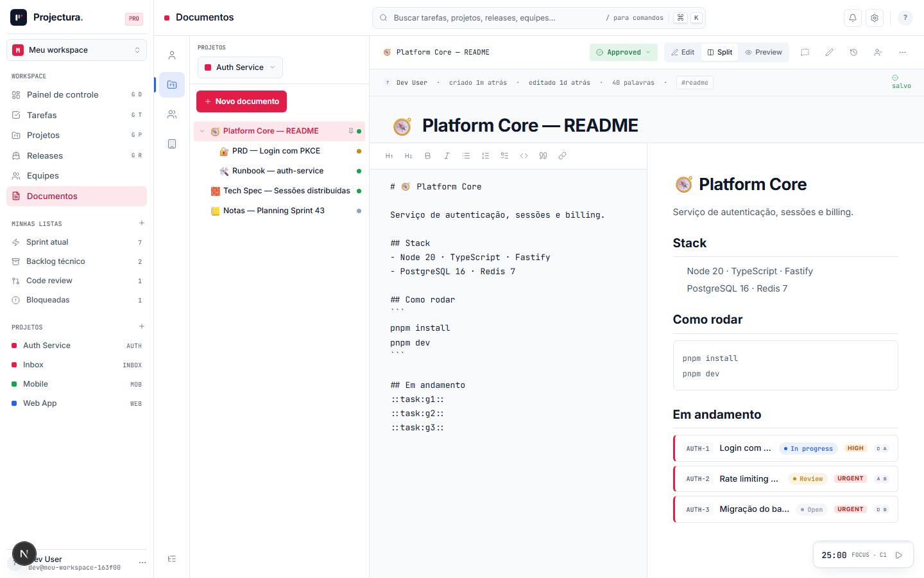This screenshot has height=578, width=924.
Task: Open Tarefas in the sidebar
Action: 76,115
